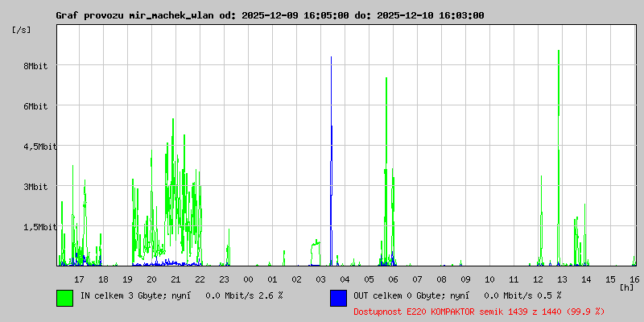This screenshot has height=322, width=644.
Task: Click the '8Mbit' y-axis label
Action: pos(35,66)
